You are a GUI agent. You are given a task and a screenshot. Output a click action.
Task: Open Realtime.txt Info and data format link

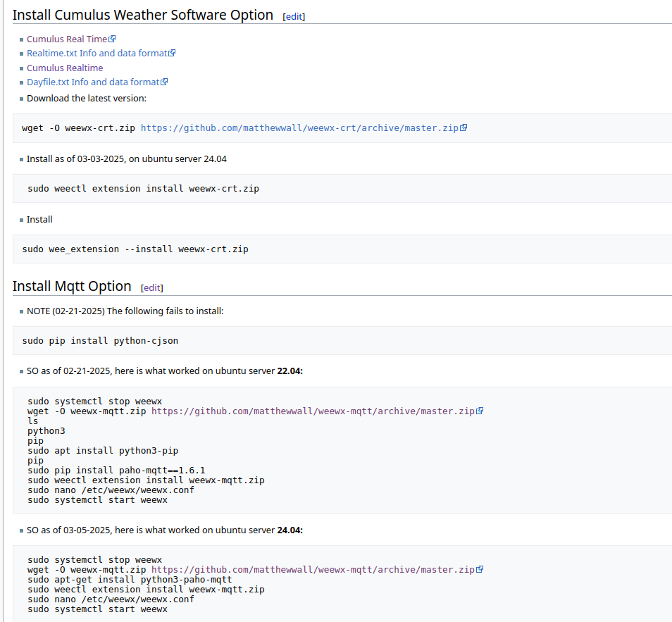[x=97, y=54]
